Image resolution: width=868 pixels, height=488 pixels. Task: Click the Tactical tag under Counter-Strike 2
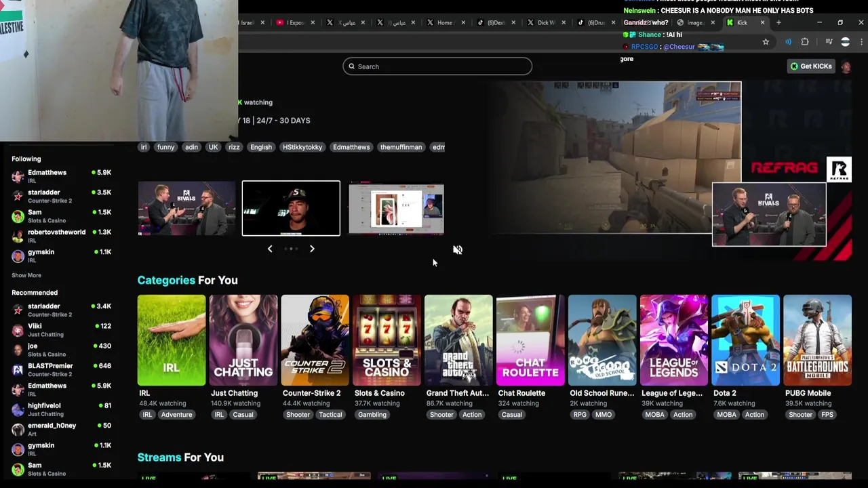click(x=330, y=415)
